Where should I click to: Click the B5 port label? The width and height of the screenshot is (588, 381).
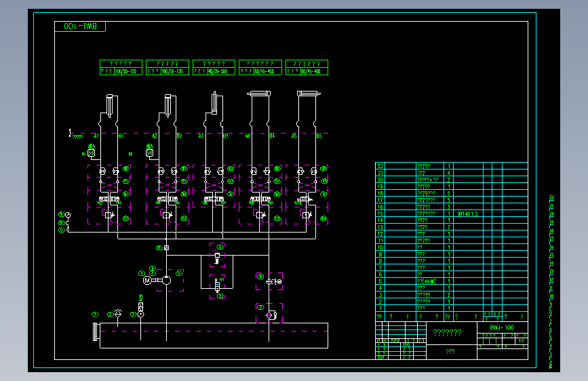(319, 136)
